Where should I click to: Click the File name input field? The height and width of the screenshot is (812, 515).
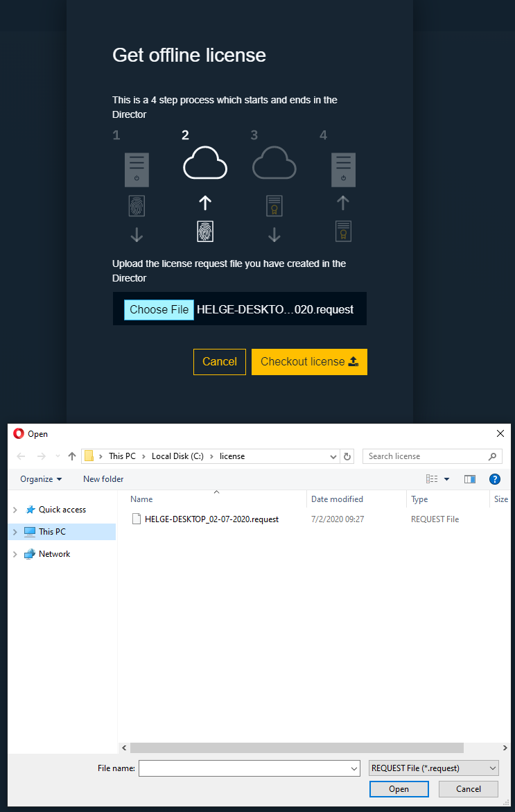point(244,768)
